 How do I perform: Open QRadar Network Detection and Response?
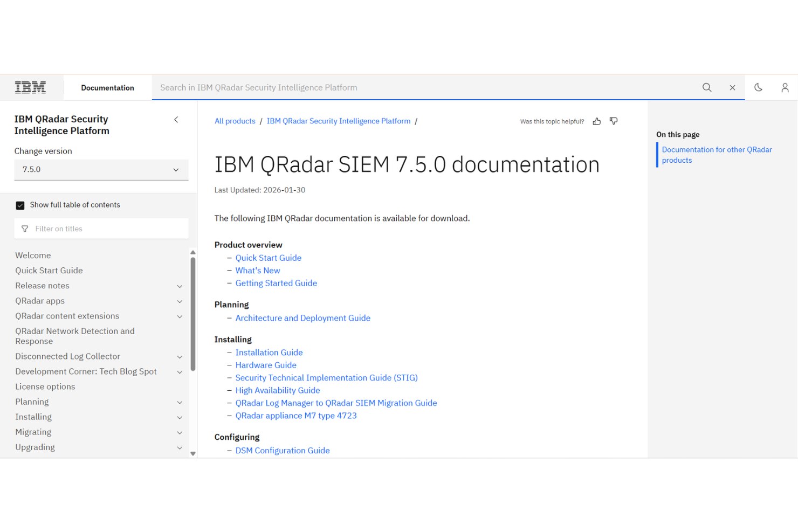point(75,336)
